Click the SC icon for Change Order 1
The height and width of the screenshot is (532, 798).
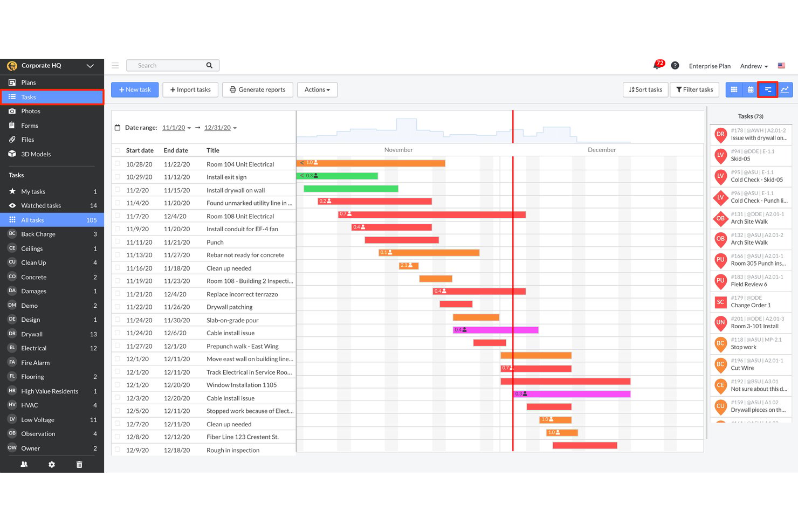[x=720, y=302]
